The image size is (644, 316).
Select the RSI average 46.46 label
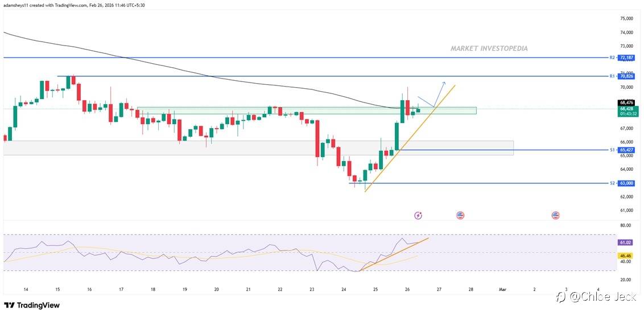(626, 256)
